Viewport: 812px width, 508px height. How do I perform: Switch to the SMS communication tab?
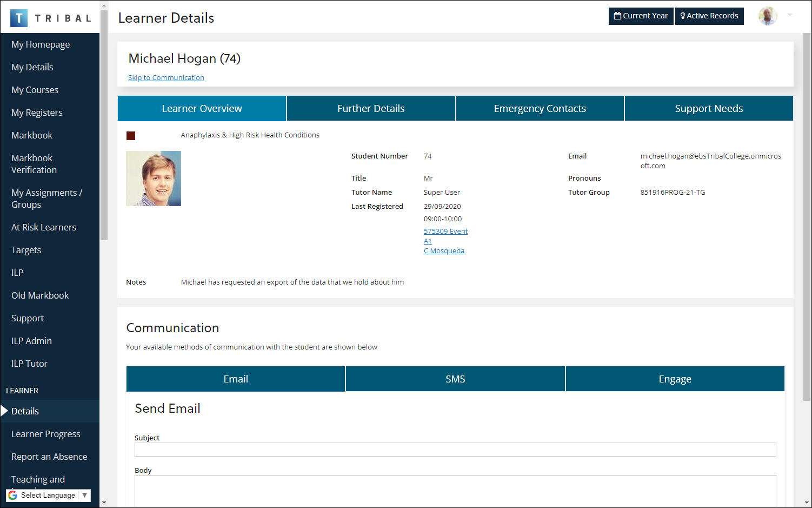click(455, 379)
